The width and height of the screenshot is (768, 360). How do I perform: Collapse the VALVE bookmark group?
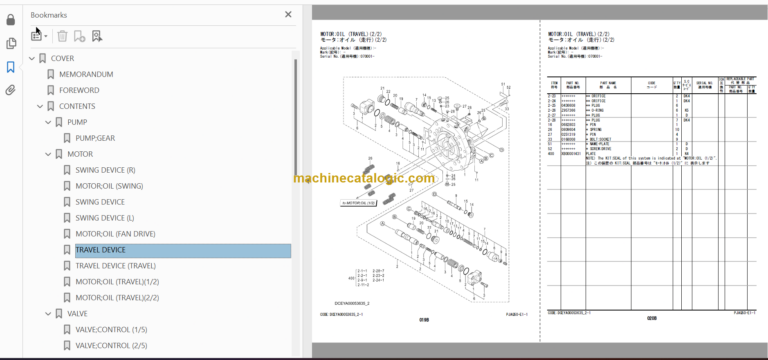[48, 313]
